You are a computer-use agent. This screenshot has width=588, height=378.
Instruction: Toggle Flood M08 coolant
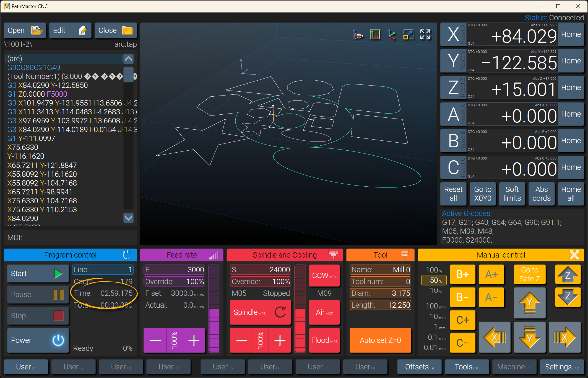click(x=324, y=340)
